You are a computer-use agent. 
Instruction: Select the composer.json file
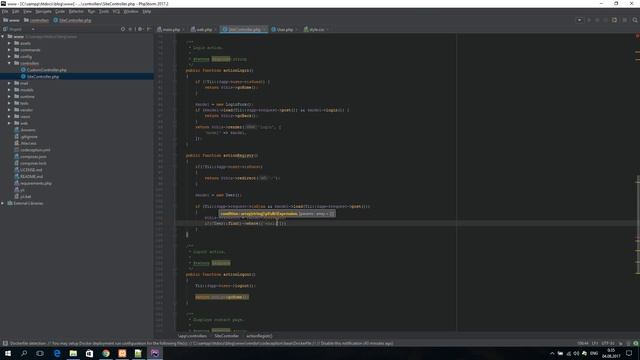33,157
